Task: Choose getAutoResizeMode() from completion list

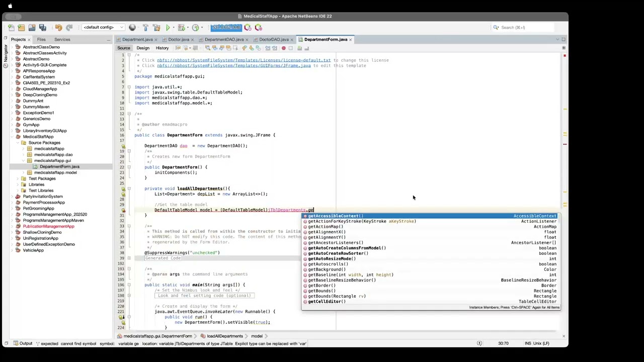Action: (431, 259)
